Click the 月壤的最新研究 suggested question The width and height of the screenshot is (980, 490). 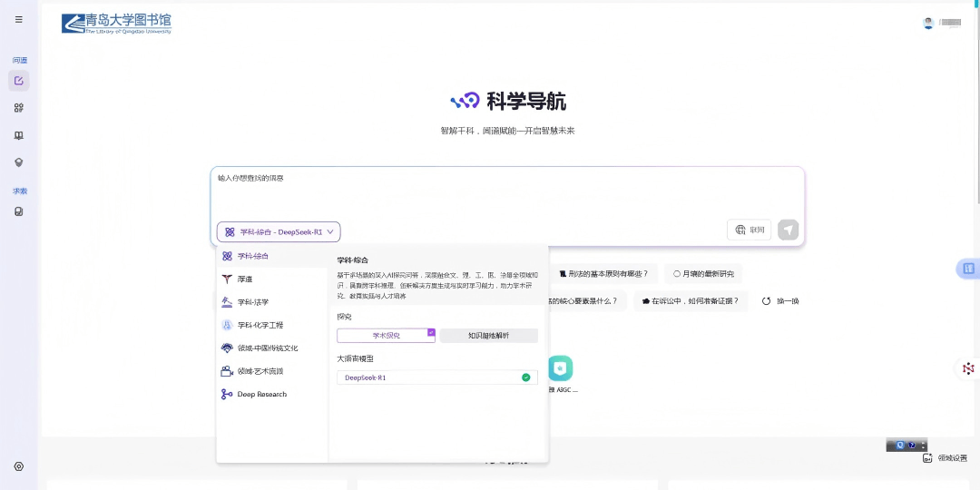(x=704, y=273)
